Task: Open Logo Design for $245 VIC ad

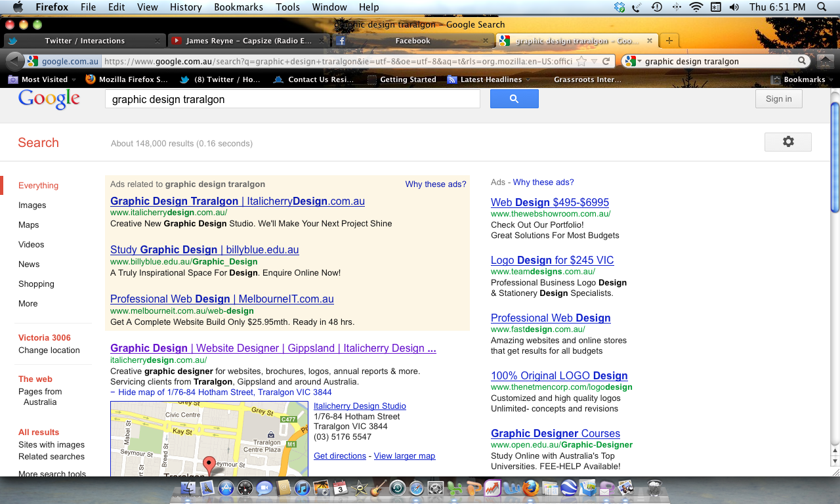Action: (x=553, y=261)
